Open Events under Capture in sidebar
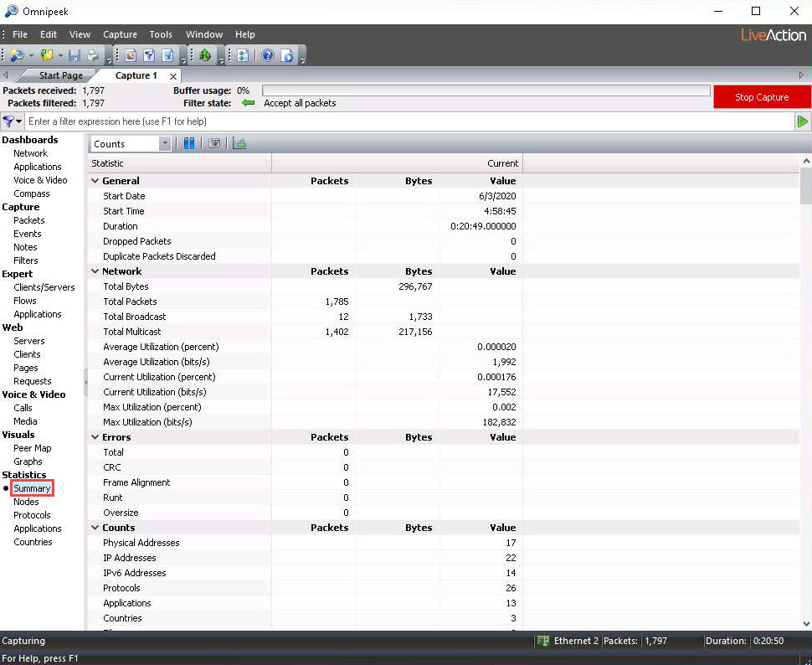 28,234
